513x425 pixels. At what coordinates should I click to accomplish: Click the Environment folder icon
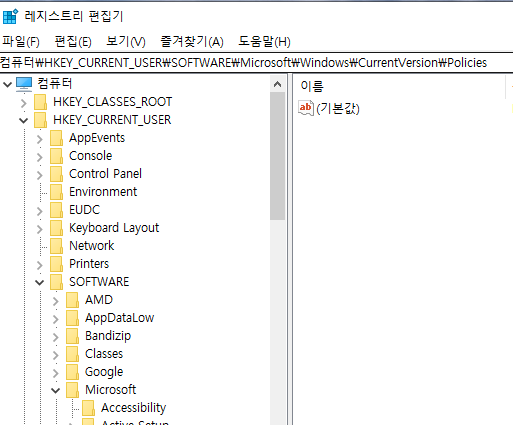click(x=56, y=192)
